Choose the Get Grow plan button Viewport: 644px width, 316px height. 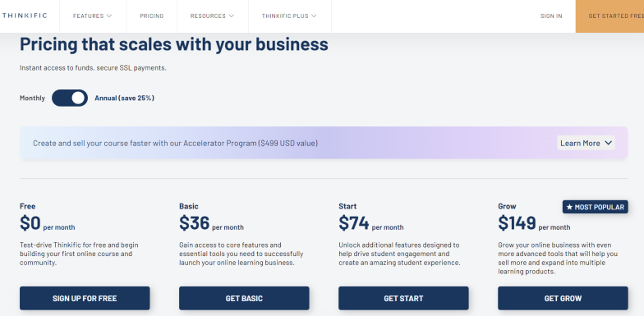pos(563,299)
